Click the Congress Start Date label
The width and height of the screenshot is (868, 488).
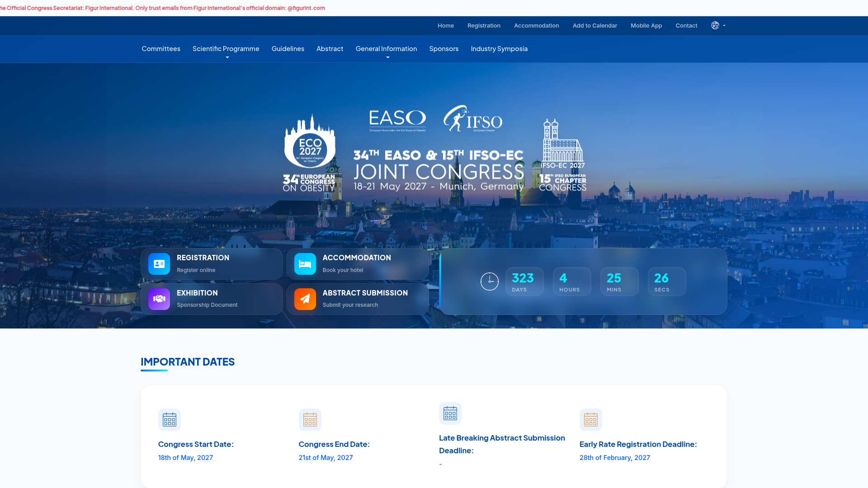tap(196, 444)
